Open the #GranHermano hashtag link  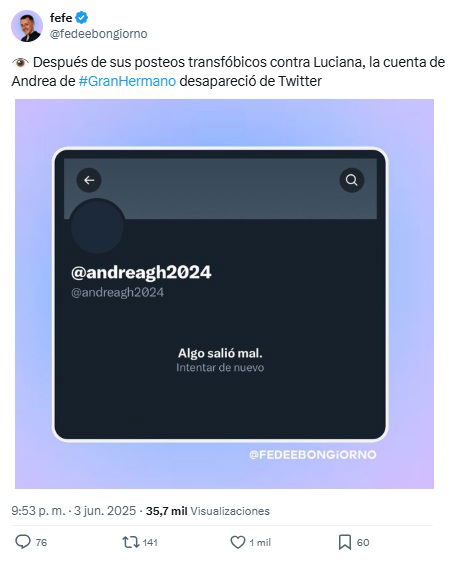tap(127, 81)
